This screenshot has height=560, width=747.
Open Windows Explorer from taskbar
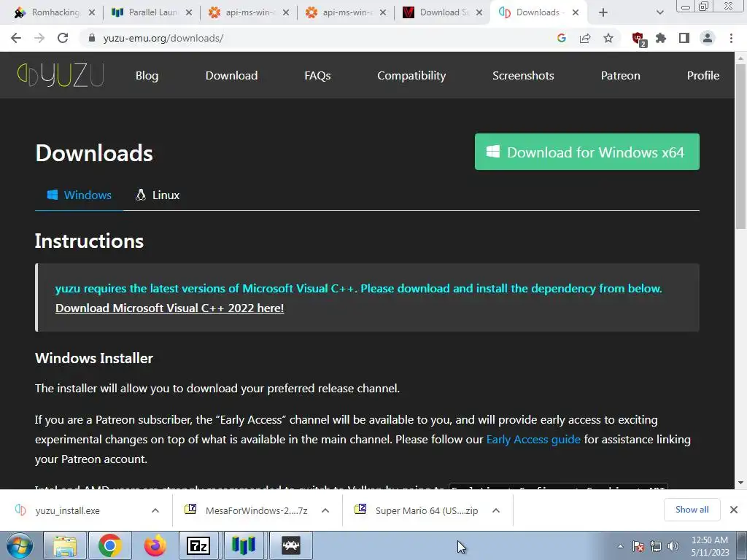click(65, 545)
